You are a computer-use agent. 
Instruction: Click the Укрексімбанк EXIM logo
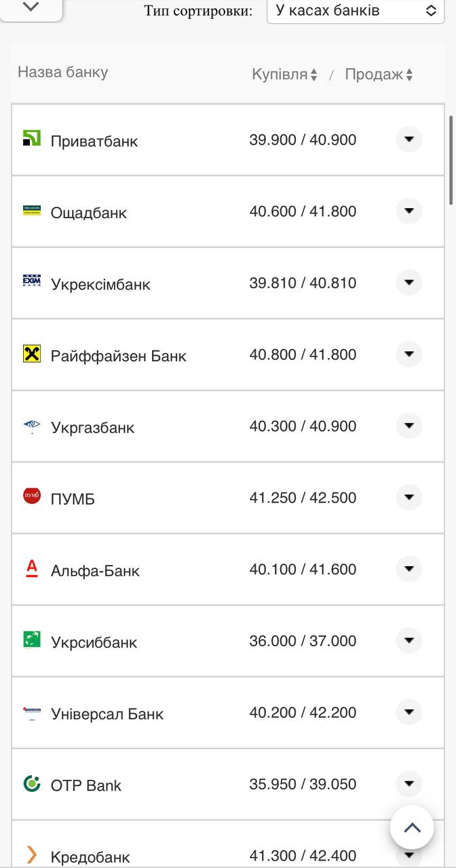pos(32,281)
